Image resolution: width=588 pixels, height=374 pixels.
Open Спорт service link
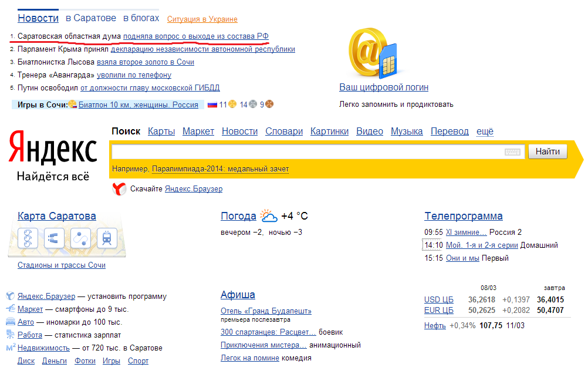pos(138,361)
